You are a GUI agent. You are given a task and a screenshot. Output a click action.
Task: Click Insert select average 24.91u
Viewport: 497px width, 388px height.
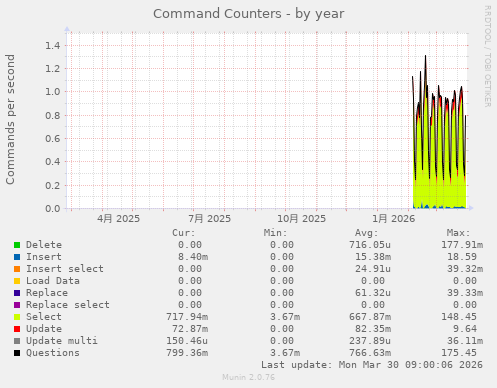[x=373, y=269]
